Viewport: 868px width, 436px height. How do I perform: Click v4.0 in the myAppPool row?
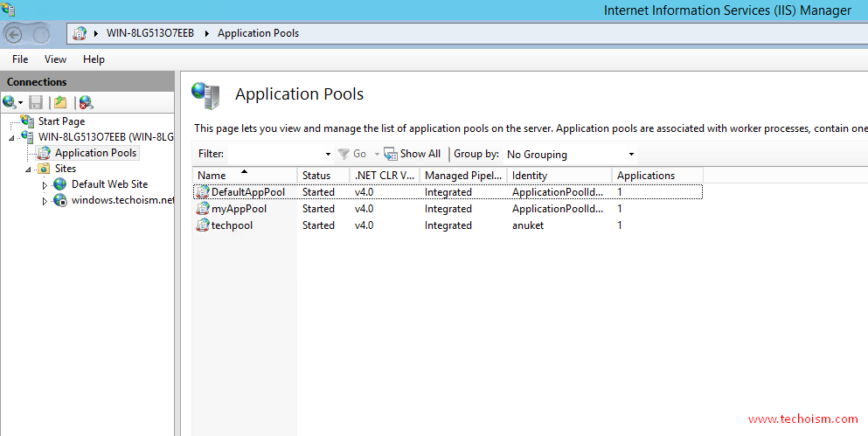(x=365, y=209)
